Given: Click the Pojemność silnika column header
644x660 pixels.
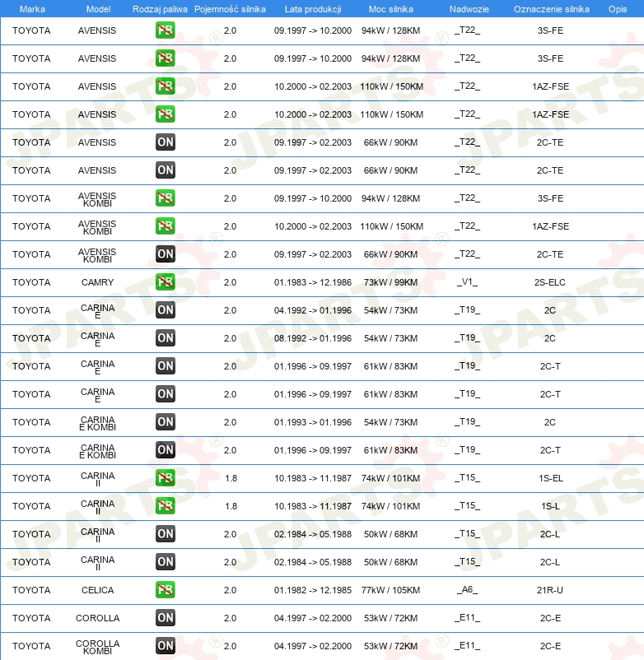Looking at the screenshot, I should coord(230,9).
